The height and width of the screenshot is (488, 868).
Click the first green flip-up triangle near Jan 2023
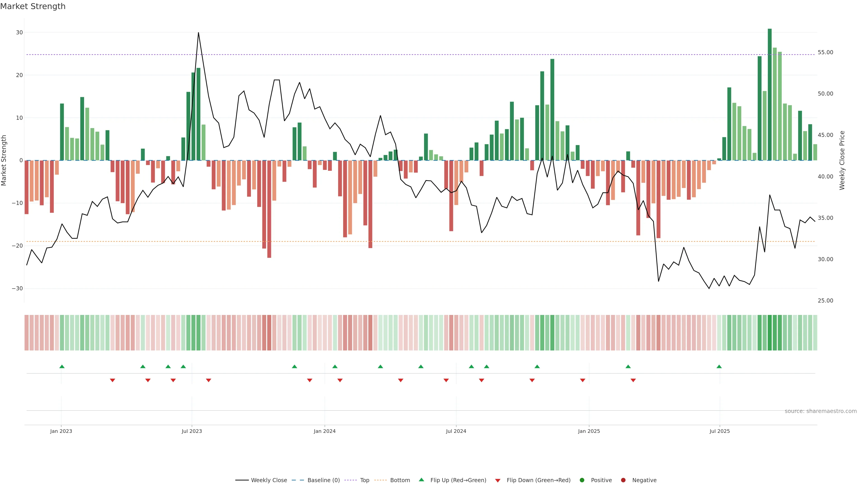[62, 366]
